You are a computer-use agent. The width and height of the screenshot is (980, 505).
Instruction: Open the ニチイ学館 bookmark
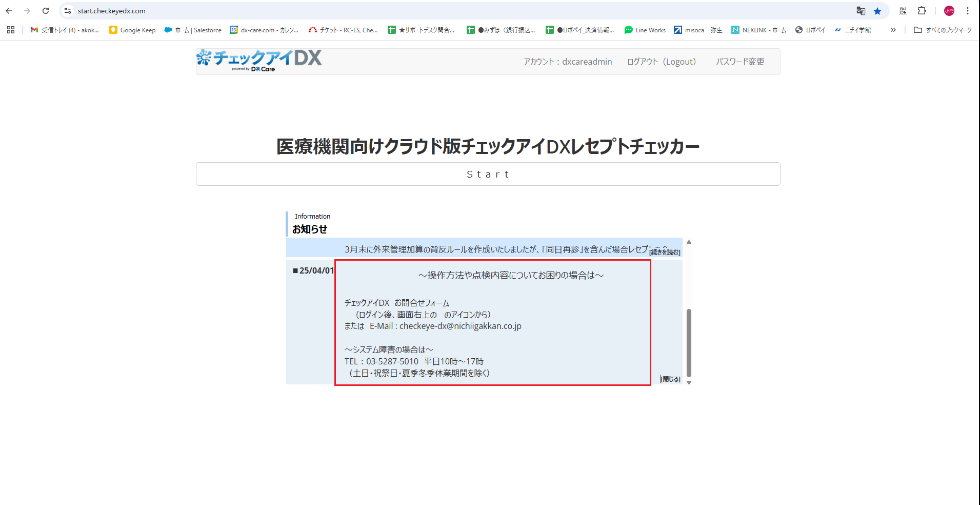(x=853, y=30)
